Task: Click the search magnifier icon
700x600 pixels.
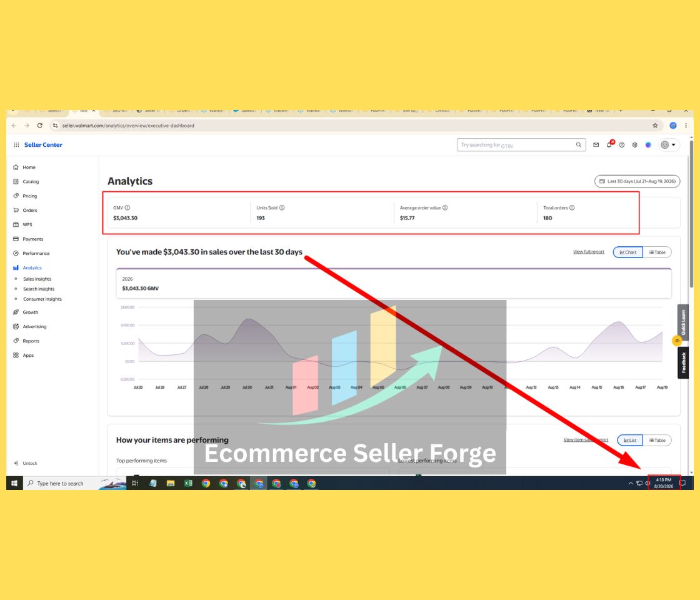Action: pyautogui.click(x=579, y=144)
